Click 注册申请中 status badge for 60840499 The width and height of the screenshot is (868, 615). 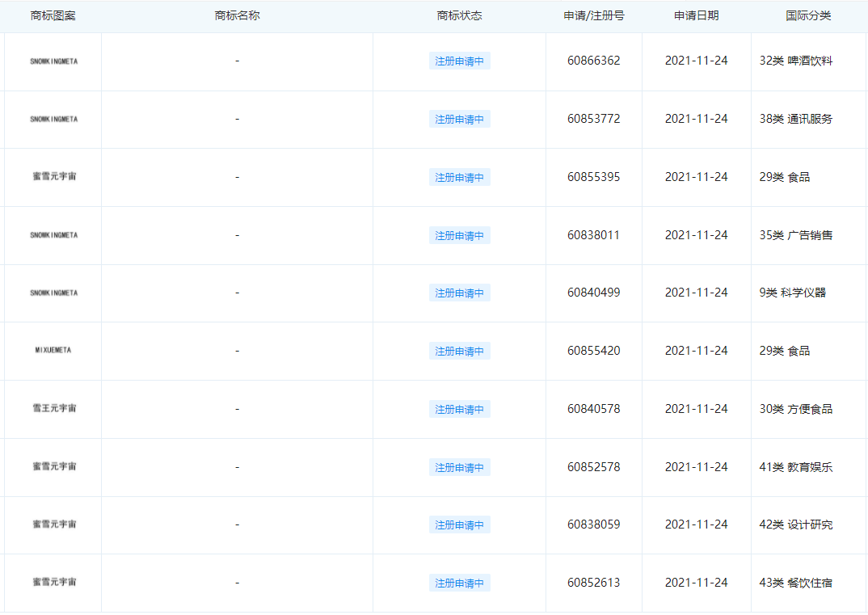tap(460, 293)
